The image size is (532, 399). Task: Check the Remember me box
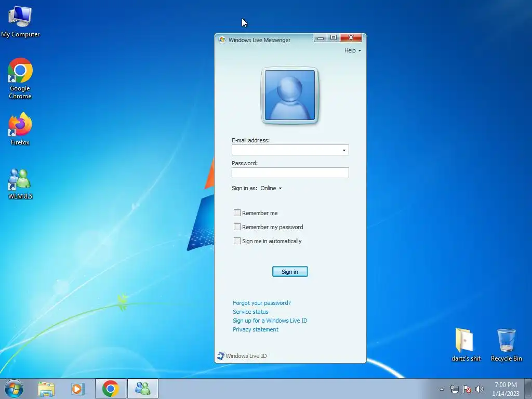pos(237,212)
